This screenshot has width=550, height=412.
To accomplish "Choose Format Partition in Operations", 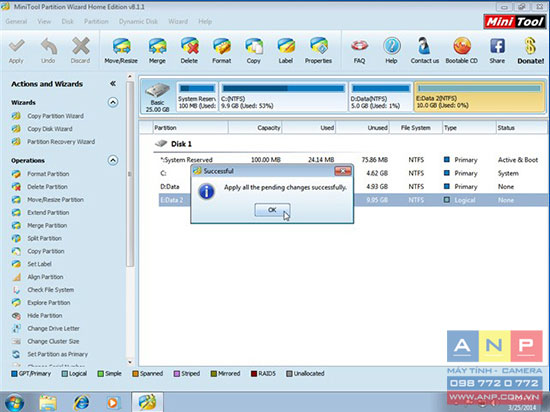I will [48, 174].
